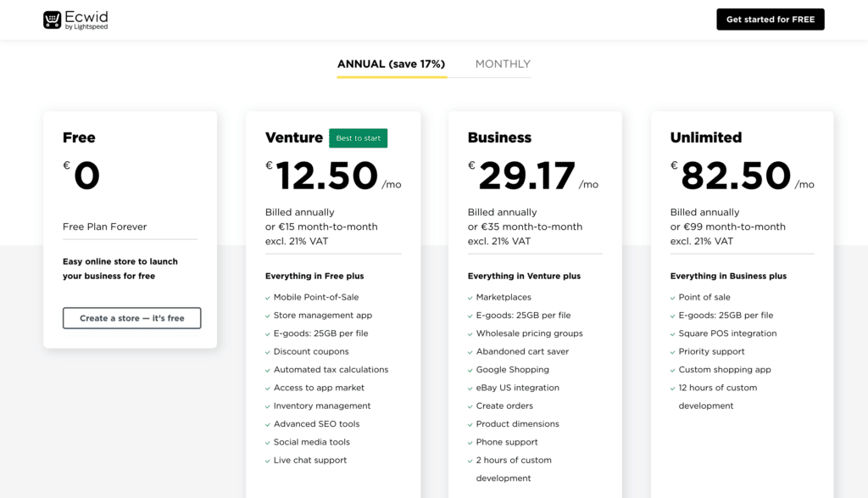Click the Ecwid shopping cart logo icon
The height and width of the screenshot is (498, 868).
coord(52,20)
